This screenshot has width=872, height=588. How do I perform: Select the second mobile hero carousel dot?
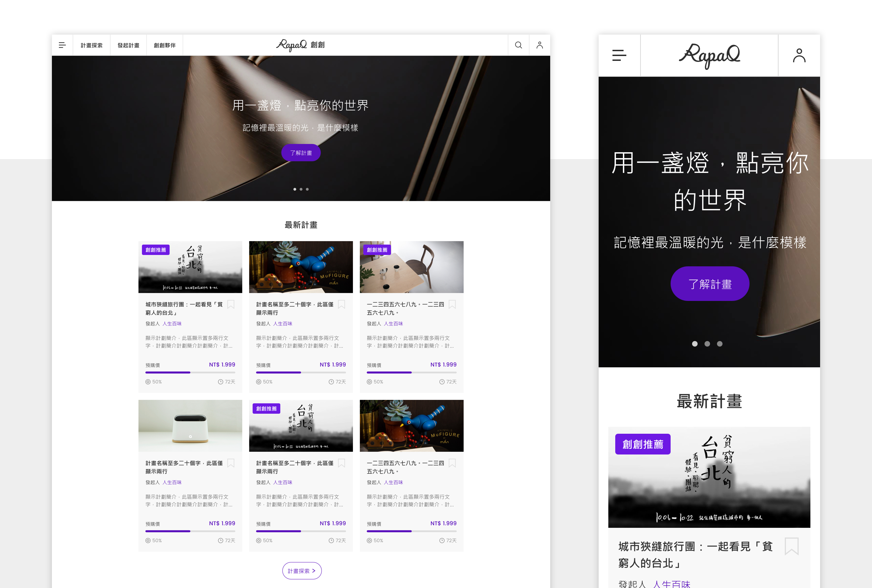(x=707, y=343)
